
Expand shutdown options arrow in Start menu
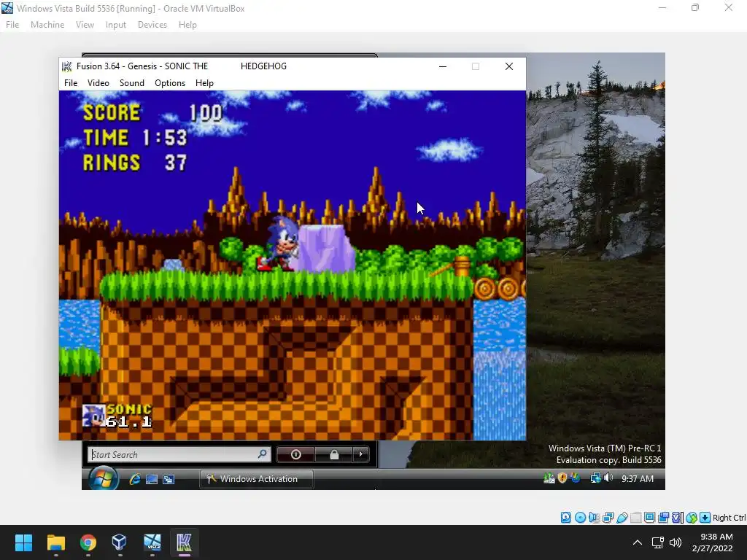360,455
